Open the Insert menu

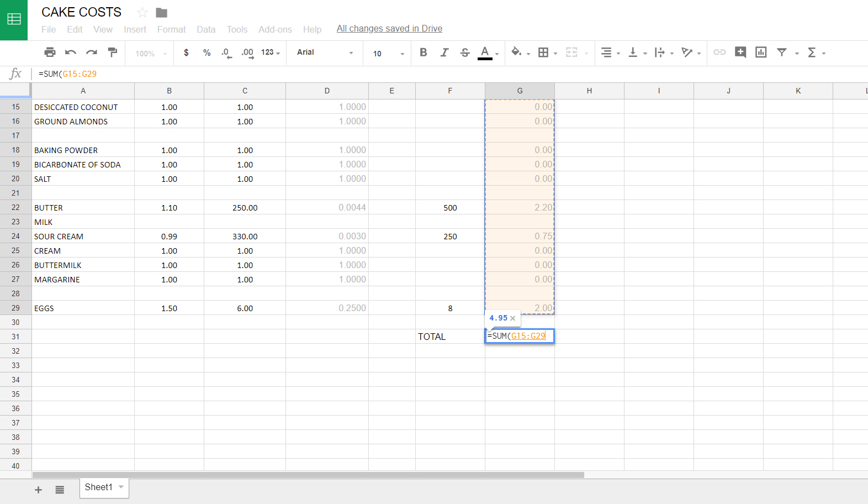tap(135, 29)
